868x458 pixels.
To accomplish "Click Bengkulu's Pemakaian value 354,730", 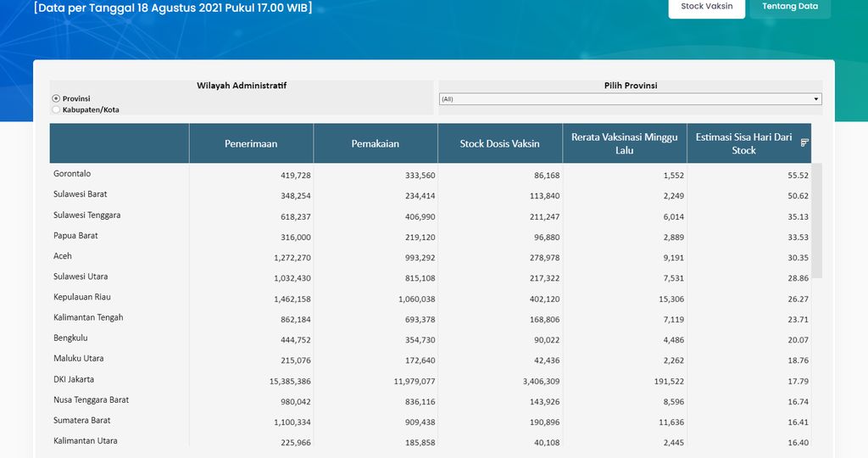I will click(x=420, y=340).
